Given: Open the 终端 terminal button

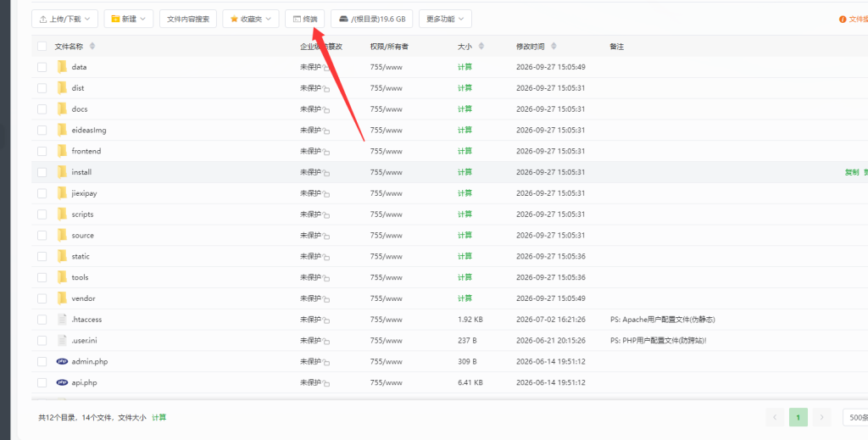Looking at the screenshot, I should click(305, 19).
